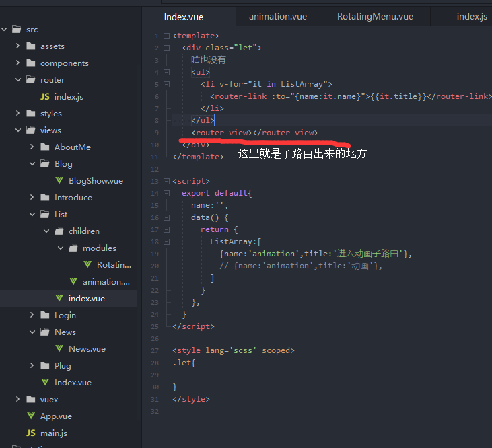The height and width of the screenshot is (448, 492).
Task: Collapse the children folder chevron
Action: click(x=46, y=231)
